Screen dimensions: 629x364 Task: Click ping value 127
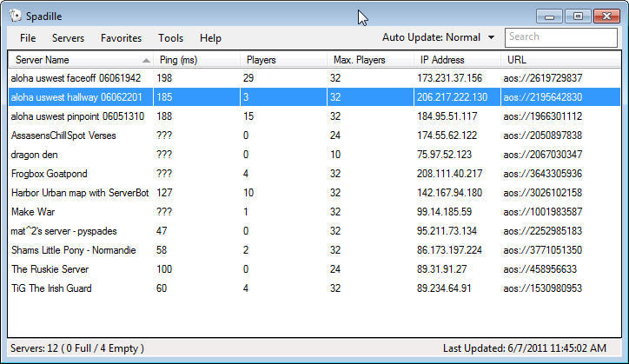point(164,193)
